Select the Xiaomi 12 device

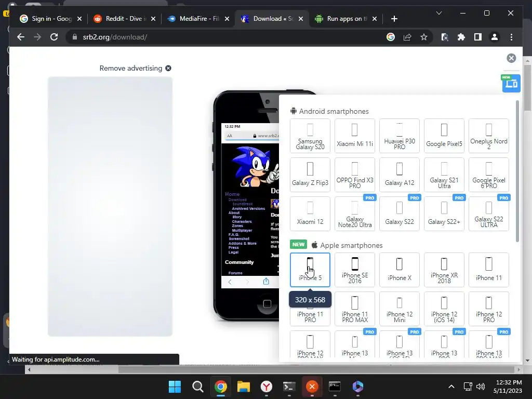point(310,214)
